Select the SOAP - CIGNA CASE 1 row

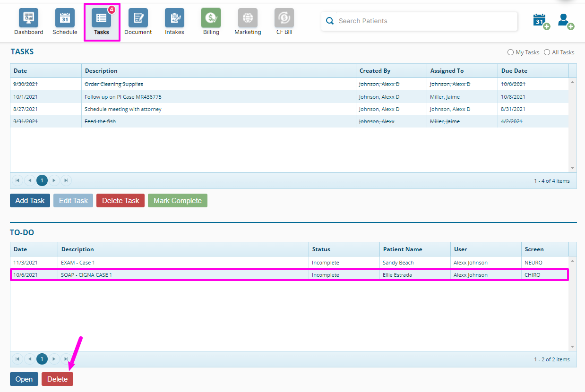[289, 275]
